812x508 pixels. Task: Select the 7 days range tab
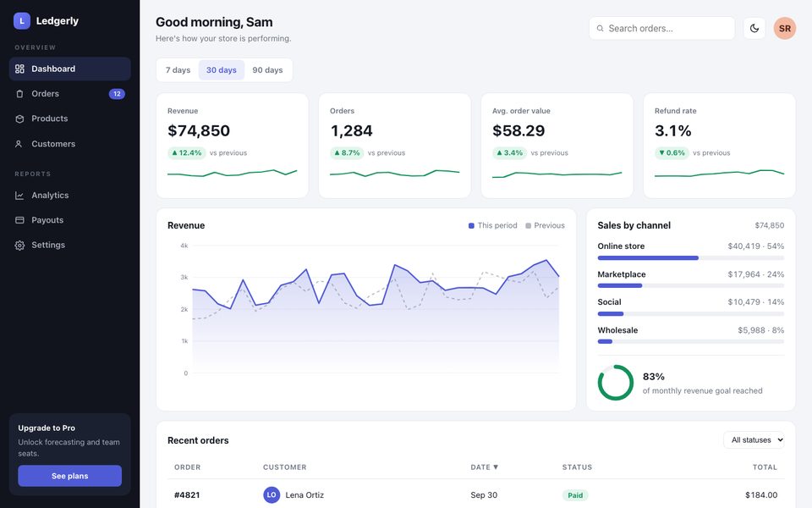coord(178,70)
